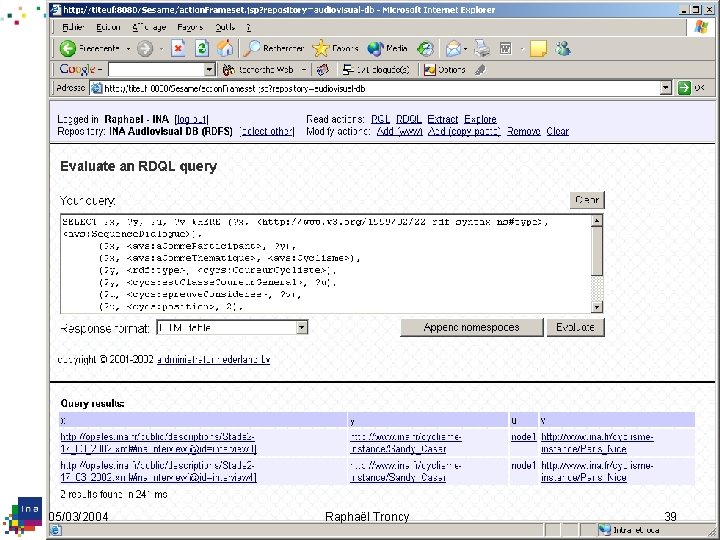
Task: Open the administrator nederland copyright link
Action: (x=214, y=360)
